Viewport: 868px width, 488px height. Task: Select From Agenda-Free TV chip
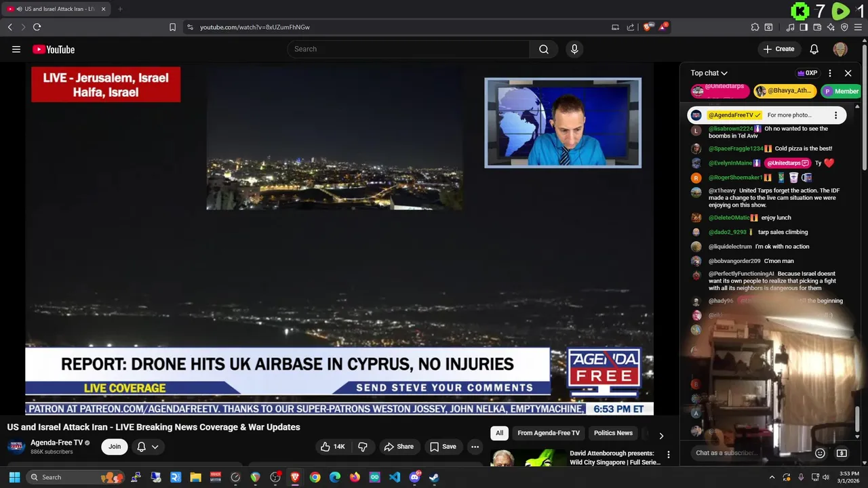[549, 433]
